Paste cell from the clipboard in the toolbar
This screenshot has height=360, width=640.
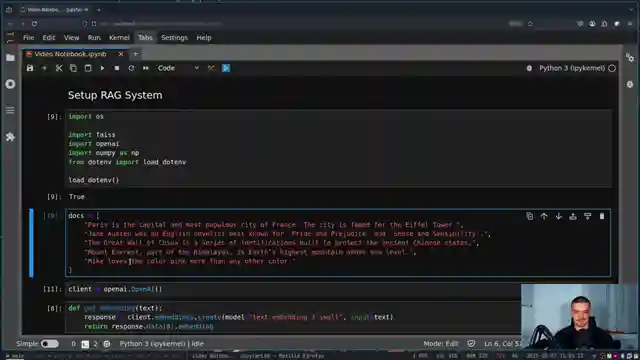click(x=88, y=68)
